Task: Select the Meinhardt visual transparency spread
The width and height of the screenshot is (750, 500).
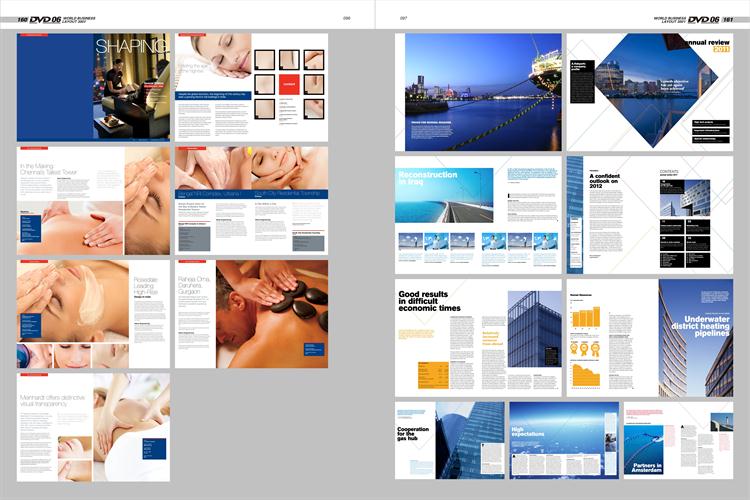Action: [94, 427]
